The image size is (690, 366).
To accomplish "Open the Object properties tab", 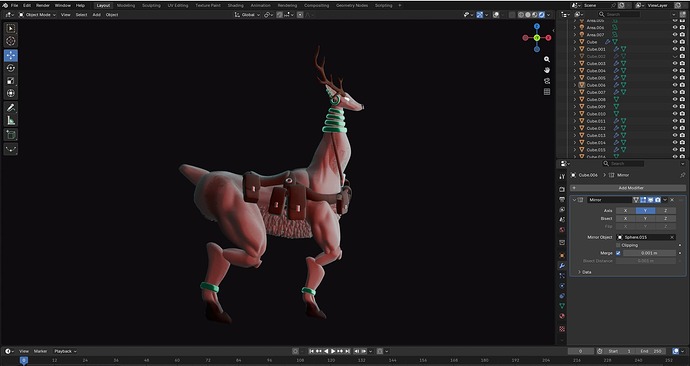I will point(562,256).
